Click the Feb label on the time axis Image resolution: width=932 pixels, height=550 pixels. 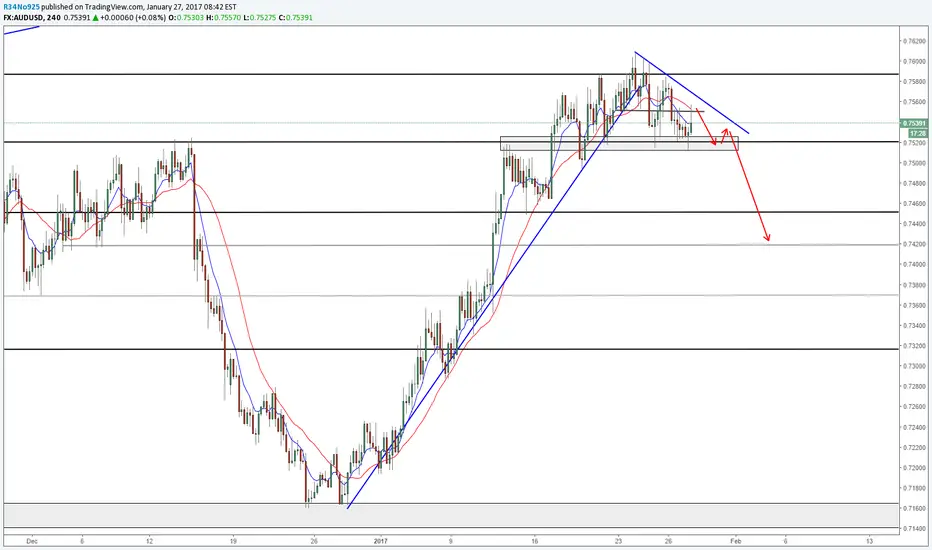click(735, 541)
